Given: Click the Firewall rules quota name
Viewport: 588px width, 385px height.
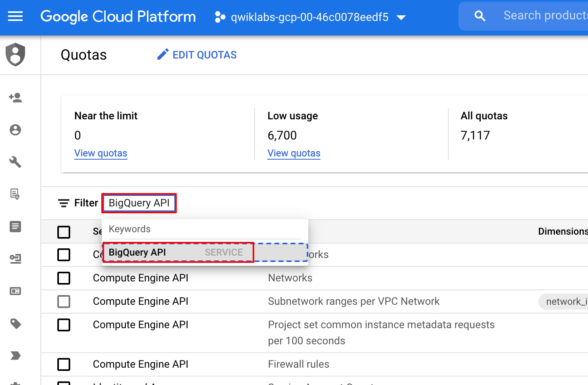Looking at the screenshot, I should [299, 364].
